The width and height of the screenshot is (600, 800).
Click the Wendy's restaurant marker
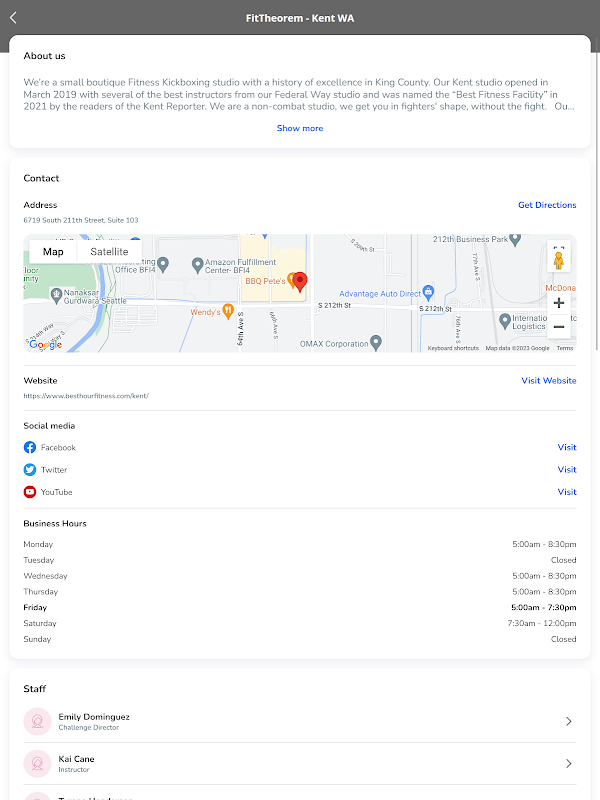[229, 311]
